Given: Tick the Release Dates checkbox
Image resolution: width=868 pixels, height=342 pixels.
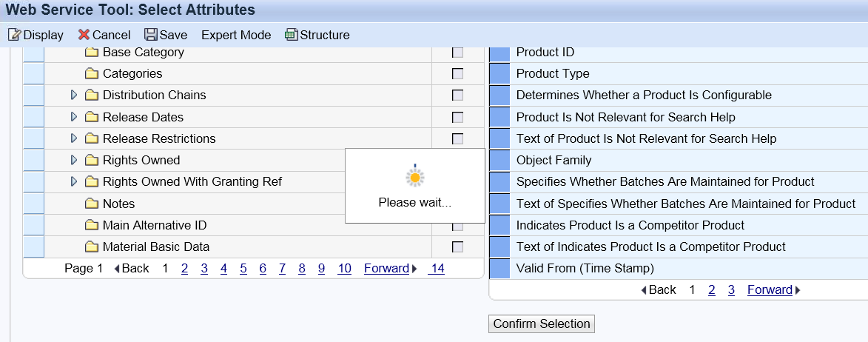Looking at the screenshot, I should pyautogui.click(x=458, y=117).
